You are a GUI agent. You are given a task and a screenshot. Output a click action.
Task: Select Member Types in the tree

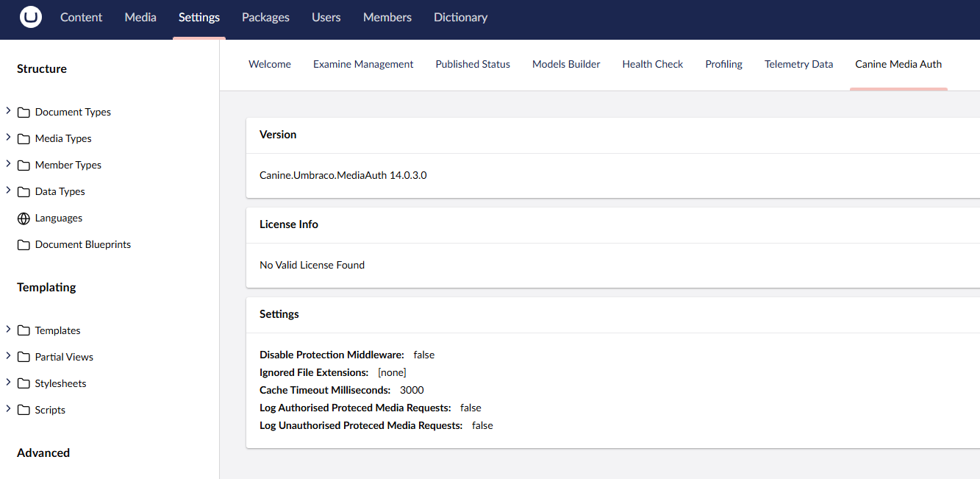[x=68, y=166]
